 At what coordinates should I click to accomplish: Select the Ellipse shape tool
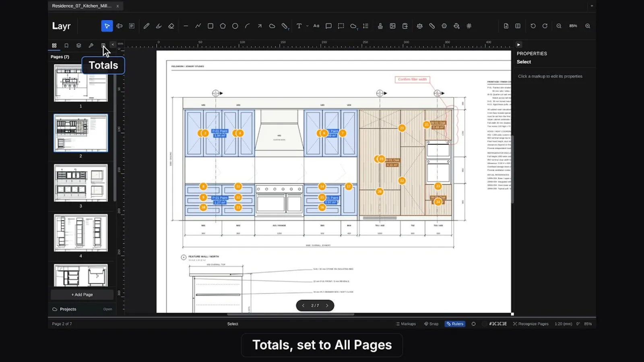(235, 26)
